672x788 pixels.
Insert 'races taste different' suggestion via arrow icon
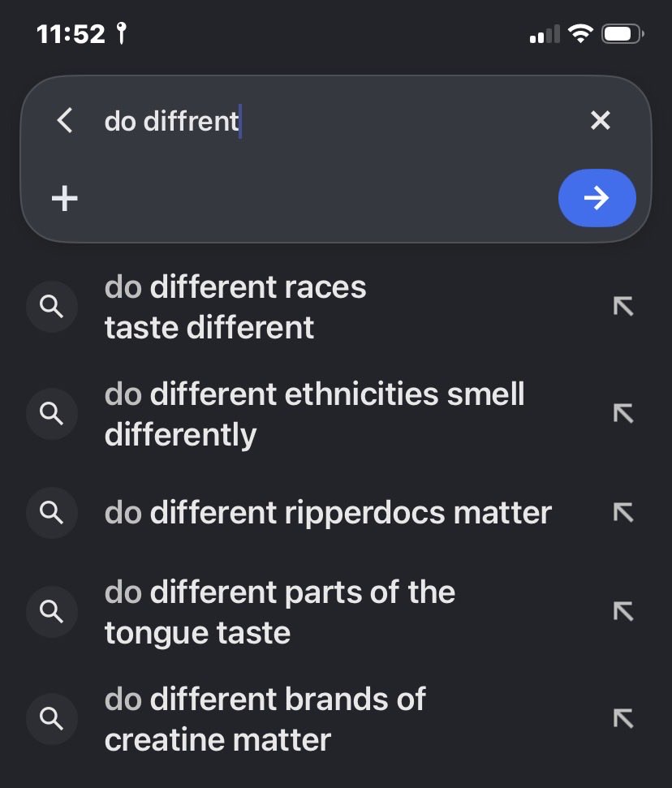[623, 307]
